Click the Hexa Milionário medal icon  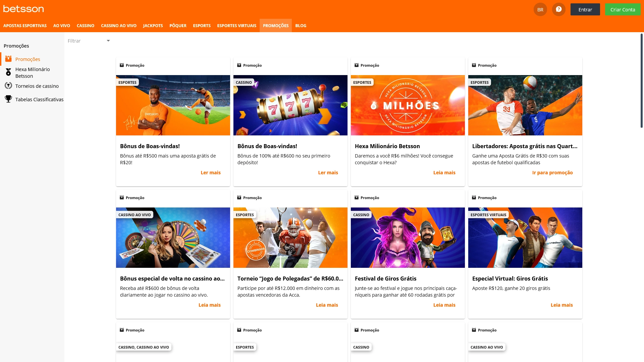pyautogui.click(x=8, y=72)
